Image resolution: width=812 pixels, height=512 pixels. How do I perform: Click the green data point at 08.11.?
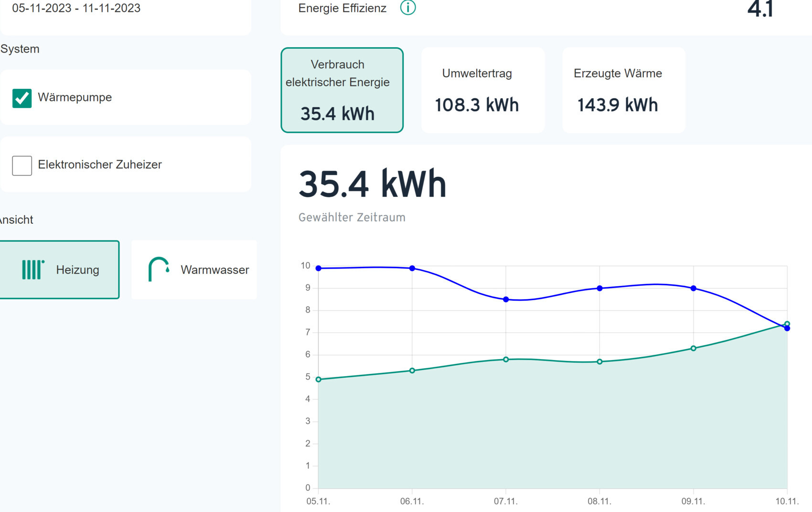[x=600, y=361]
